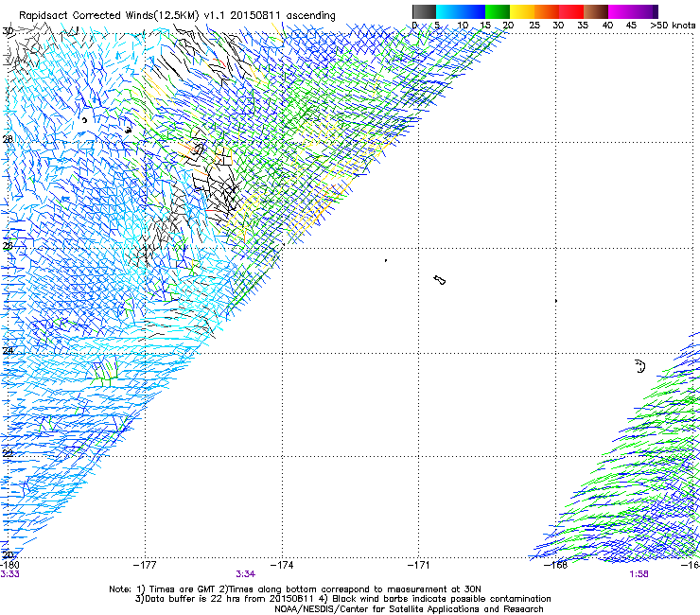Image resolution: width=700 pixels, height=615 pixels.
Task: Click the green 15-20 knots legend segment
Action: click(498, 11)
